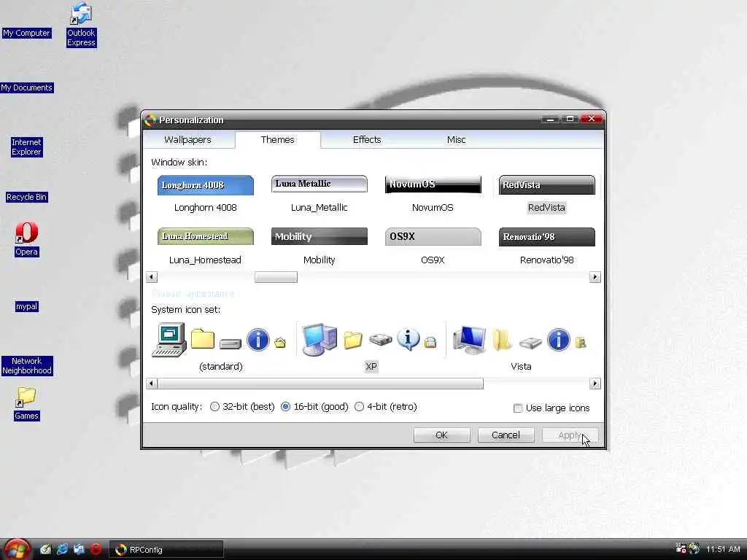
Task: Click the Cancel button
Action: point(506,435)
